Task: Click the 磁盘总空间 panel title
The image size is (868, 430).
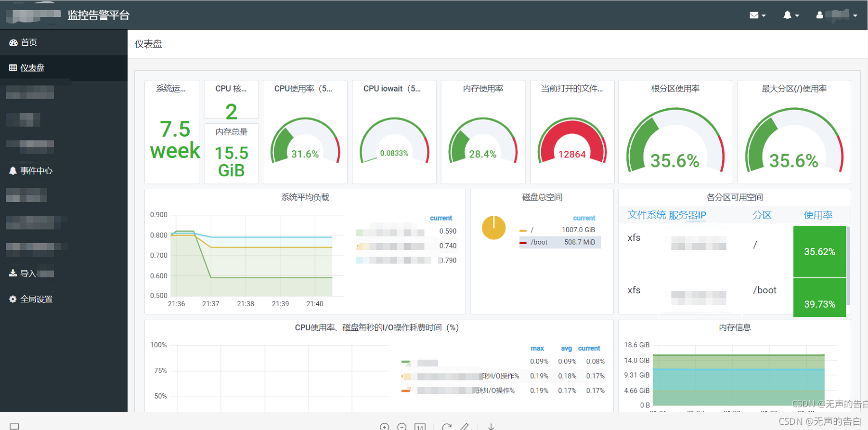Action: 542,197
